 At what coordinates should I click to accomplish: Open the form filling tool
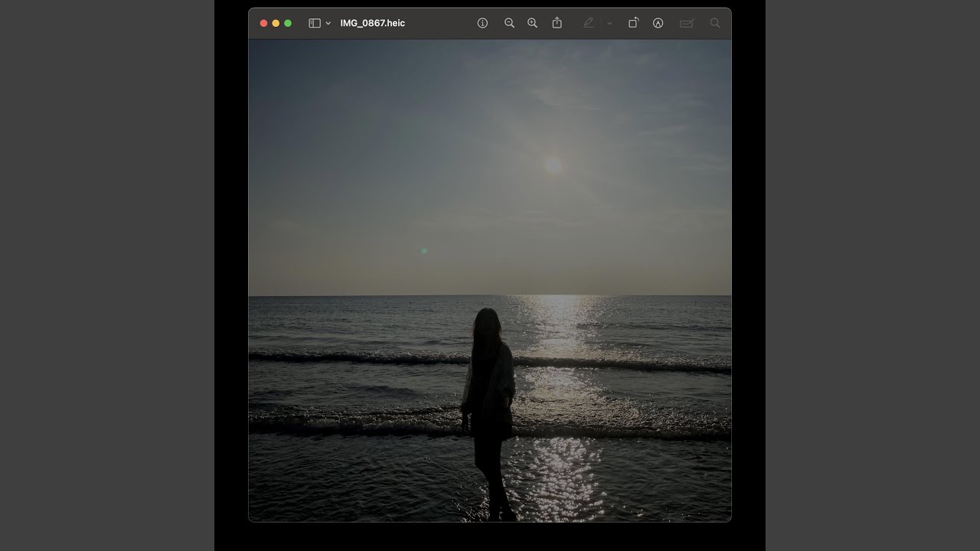click(x=687, y=23)
